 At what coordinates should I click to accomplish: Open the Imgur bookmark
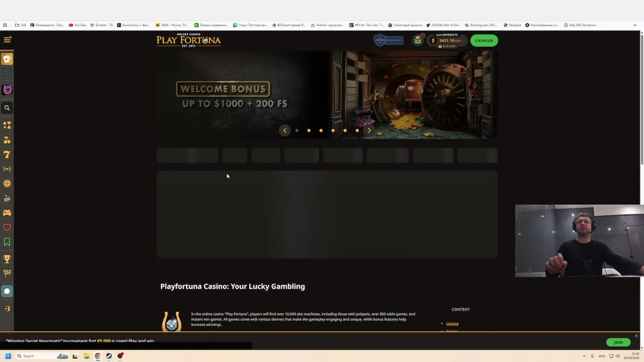coord(250,25)
